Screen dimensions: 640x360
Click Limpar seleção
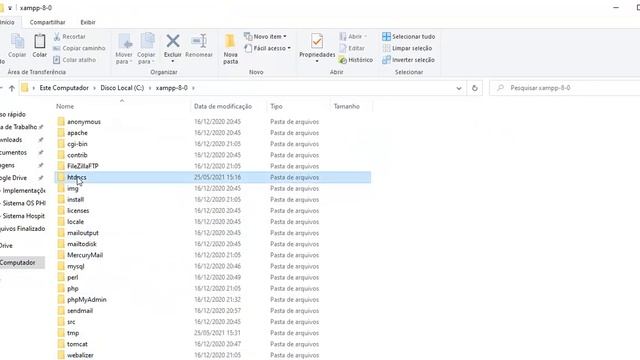coord(407,48)
